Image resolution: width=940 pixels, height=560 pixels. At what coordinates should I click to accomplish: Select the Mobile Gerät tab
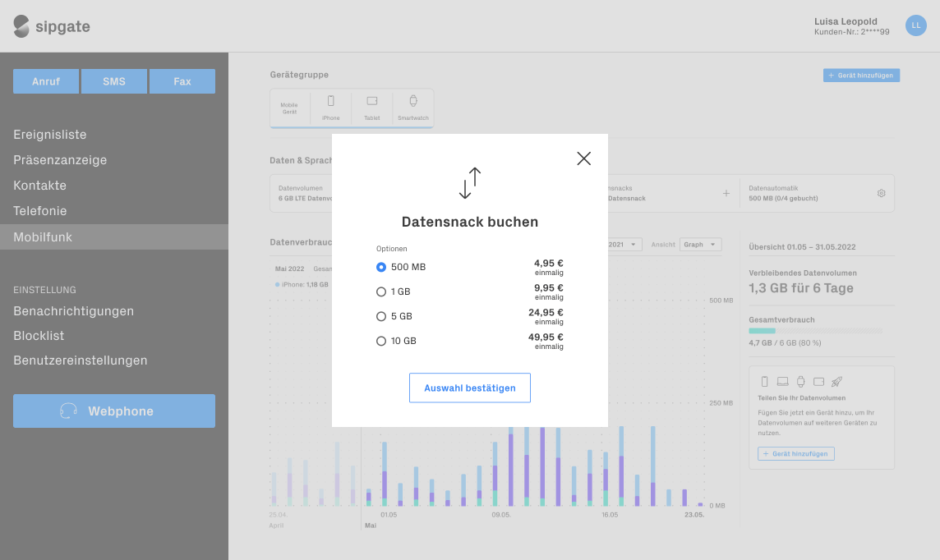coord(289,108)
